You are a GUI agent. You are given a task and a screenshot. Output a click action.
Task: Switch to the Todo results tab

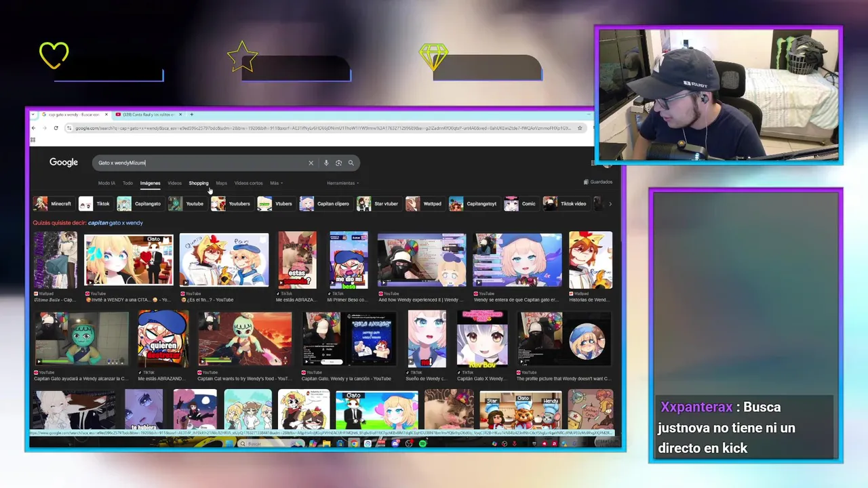tap(127, 183)
